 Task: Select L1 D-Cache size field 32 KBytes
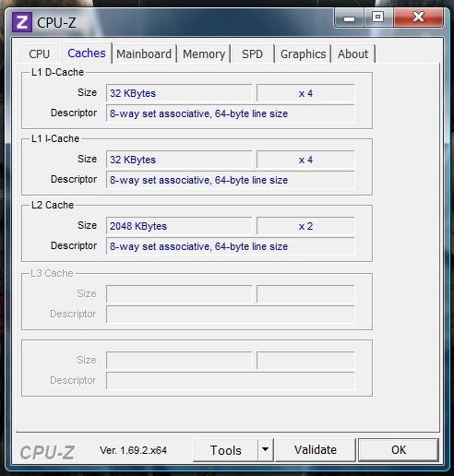tap(179, 93)
